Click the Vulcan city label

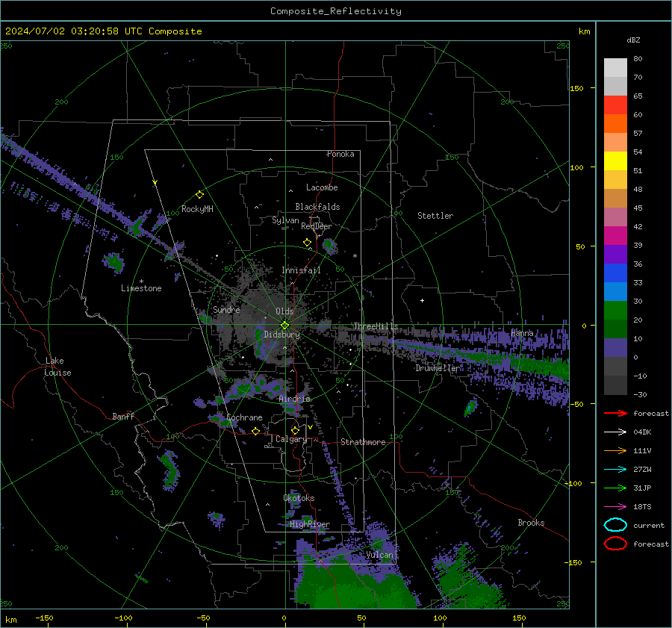(x=379, y=555)
